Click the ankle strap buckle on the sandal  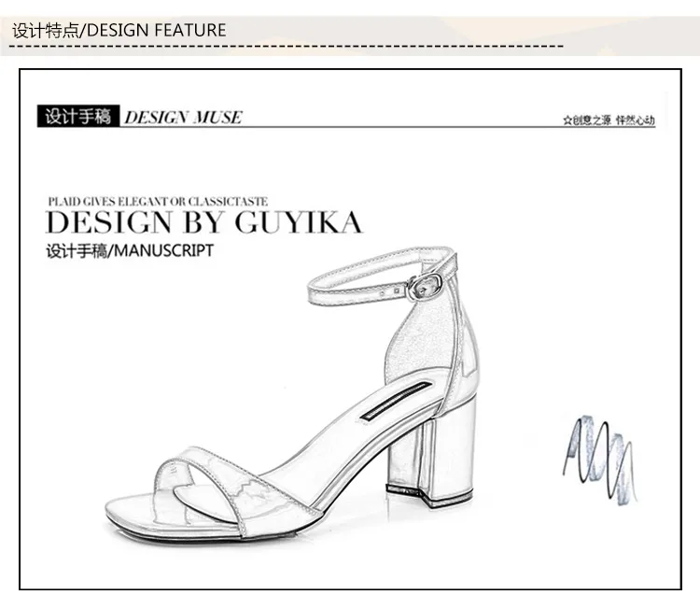(424, 287)
